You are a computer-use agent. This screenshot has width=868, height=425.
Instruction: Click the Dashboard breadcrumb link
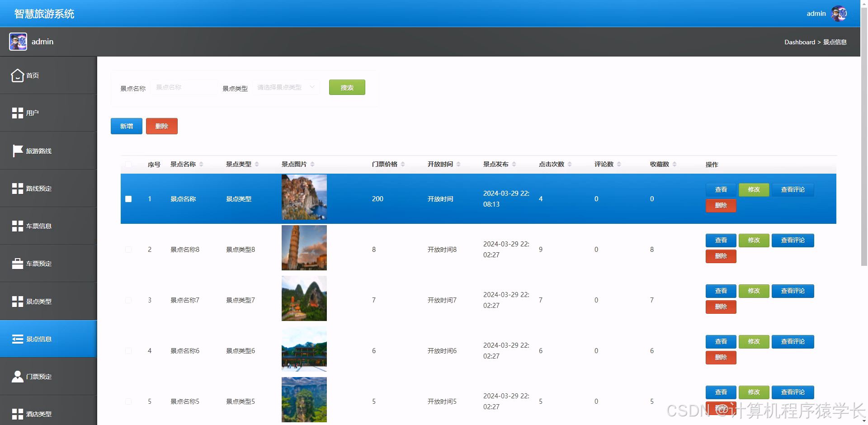coord(799,42)
